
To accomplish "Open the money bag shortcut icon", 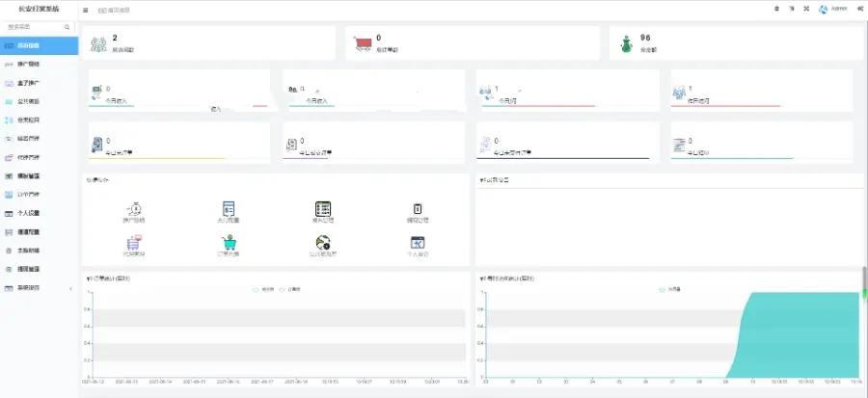I will coord(134,209).
